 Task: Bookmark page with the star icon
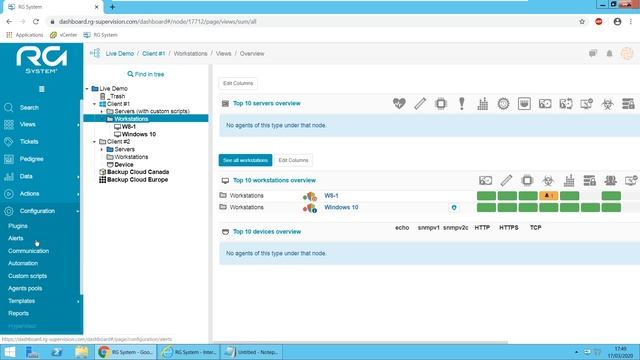tap(582, 22)
